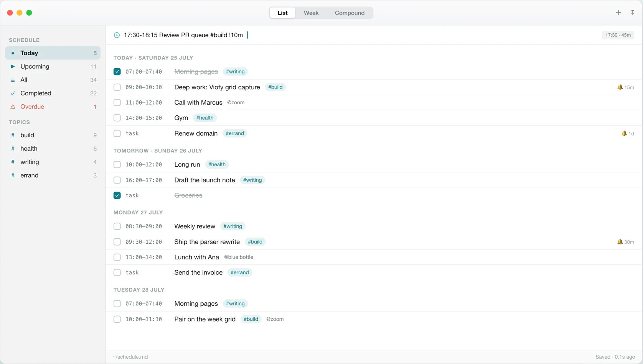Click the bell reminder on Deep work row
The width and height of the screenshot is (643, 364).
click(625, 87)
